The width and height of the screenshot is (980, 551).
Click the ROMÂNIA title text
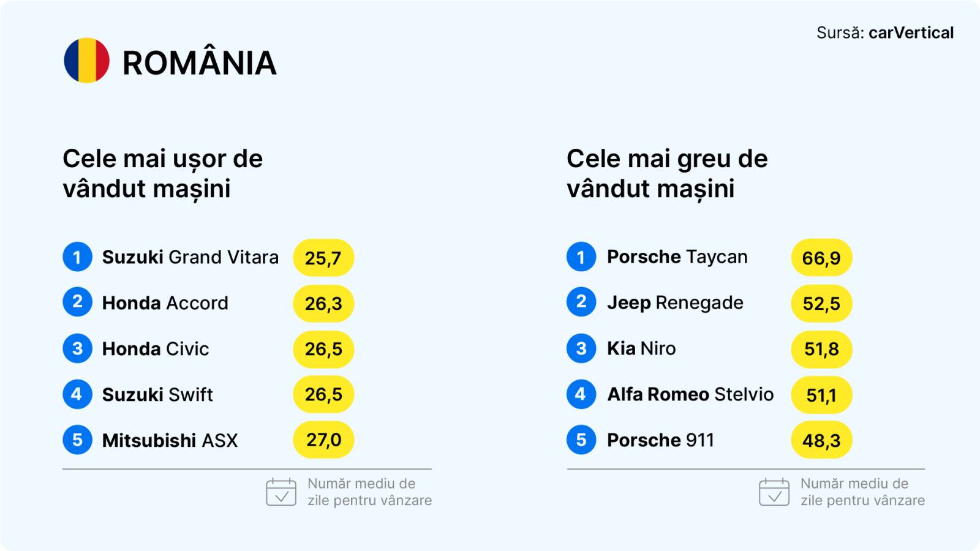199,63
